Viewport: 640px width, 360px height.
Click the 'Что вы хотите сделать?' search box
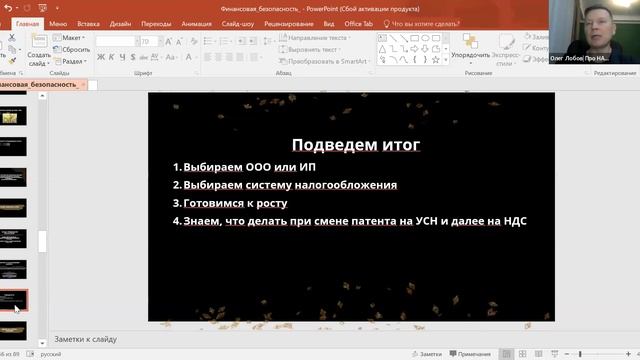[x=422, y=24]
